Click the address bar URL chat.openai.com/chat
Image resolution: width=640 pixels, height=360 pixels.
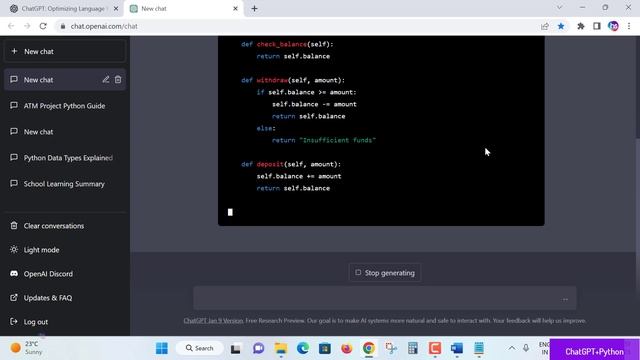(x=104, y=26)
